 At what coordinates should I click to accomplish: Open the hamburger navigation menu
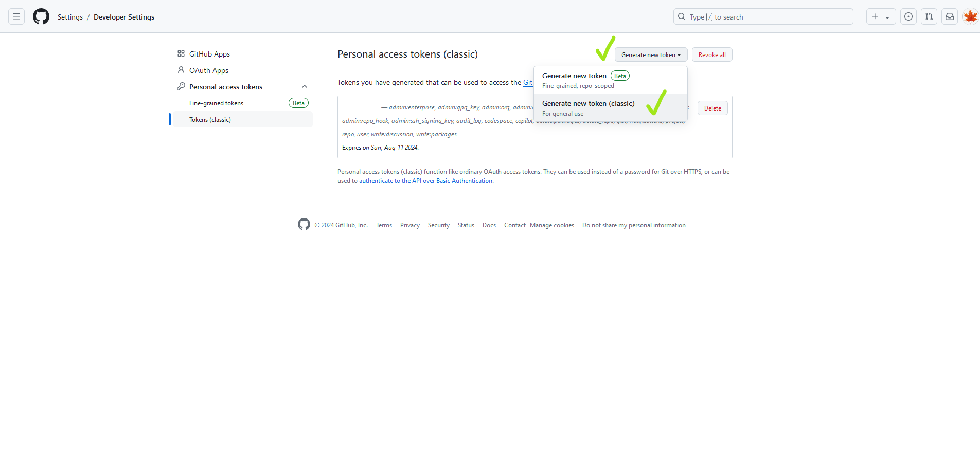[16, 17]
